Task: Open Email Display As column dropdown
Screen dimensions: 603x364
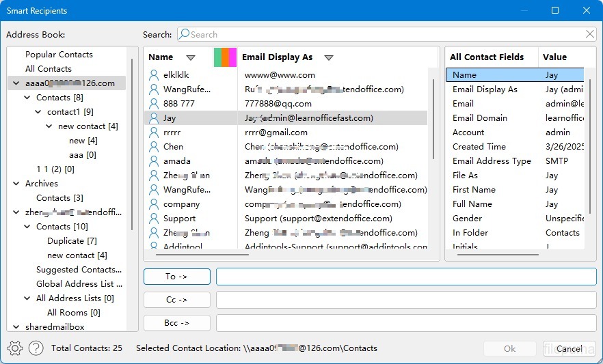Action: [329, 57]
